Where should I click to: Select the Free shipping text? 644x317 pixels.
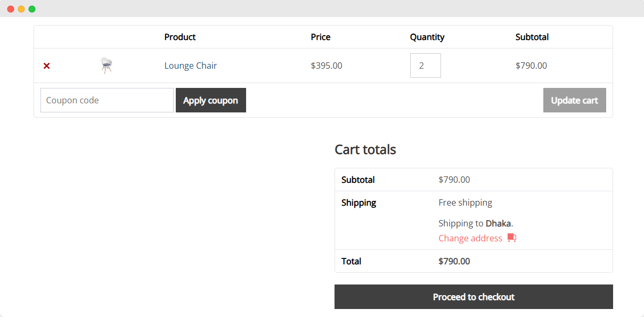pyautogui.click(x=466, y=202)
